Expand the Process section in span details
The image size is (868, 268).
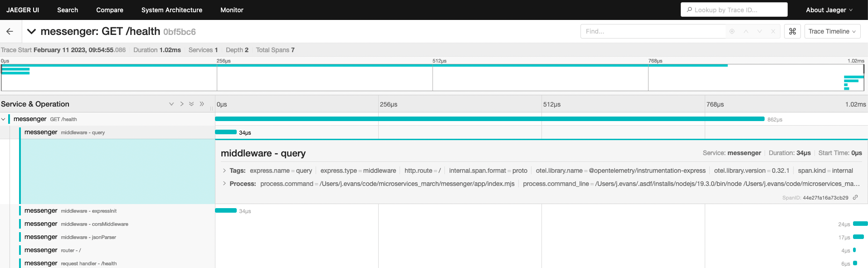tap(224, 184)
